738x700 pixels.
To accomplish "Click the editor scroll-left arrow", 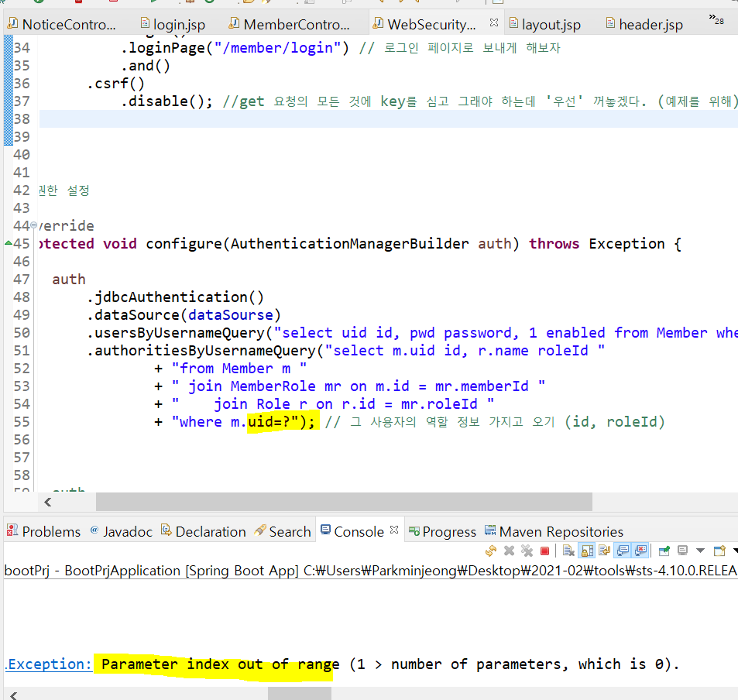I will (x=47, y=502).
